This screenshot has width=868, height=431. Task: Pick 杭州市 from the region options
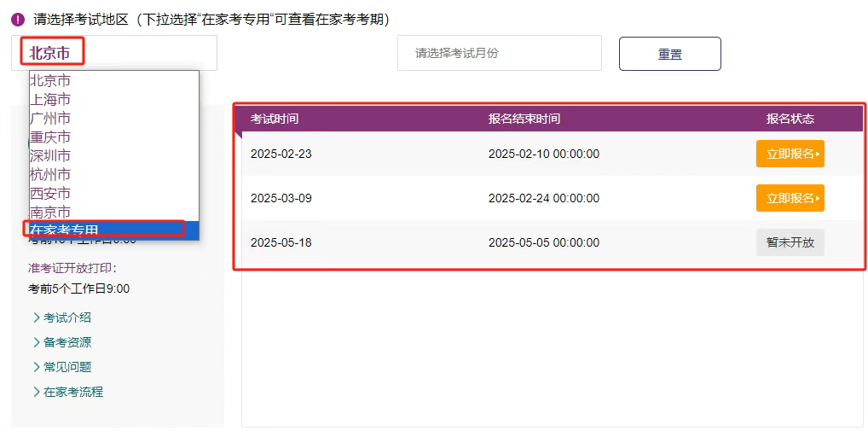tap(51, 175)
